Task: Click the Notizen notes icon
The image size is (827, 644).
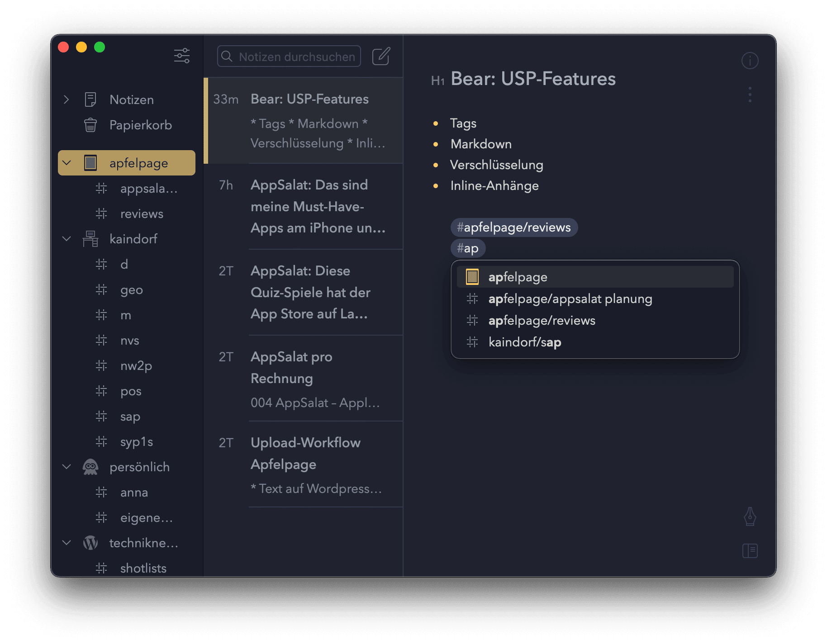Action: point(90,99)
